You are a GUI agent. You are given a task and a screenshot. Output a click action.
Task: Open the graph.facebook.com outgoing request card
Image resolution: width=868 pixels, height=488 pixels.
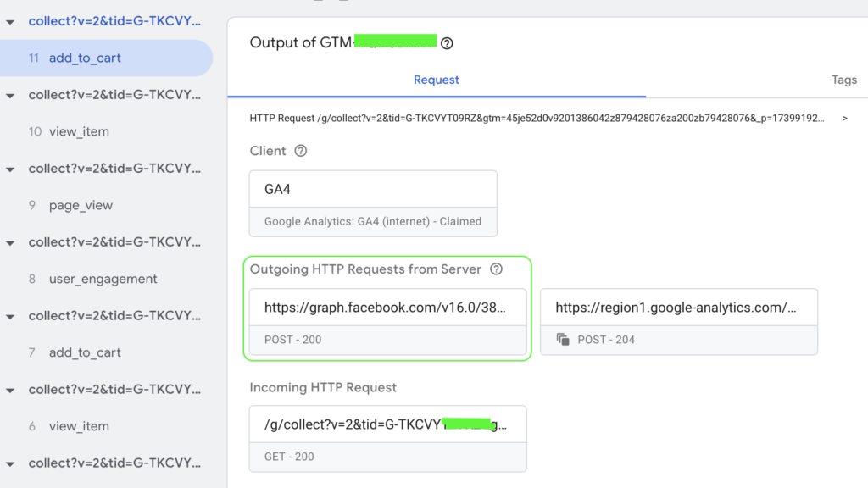(387, 321)
